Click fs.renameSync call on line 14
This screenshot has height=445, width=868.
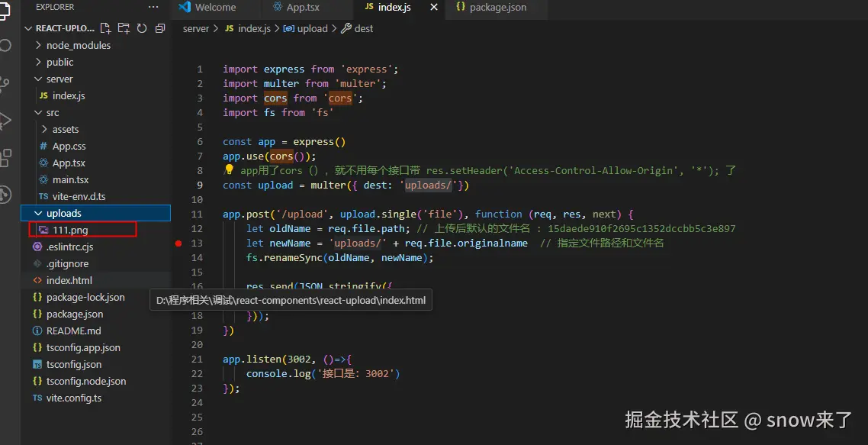[340, 258]
